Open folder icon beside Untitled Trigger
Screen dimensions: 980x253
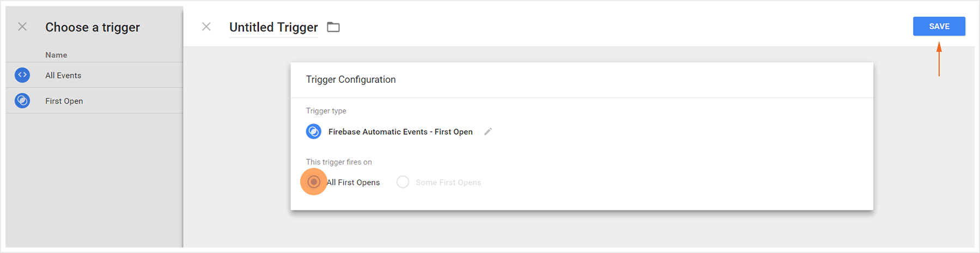pos(333,27)
